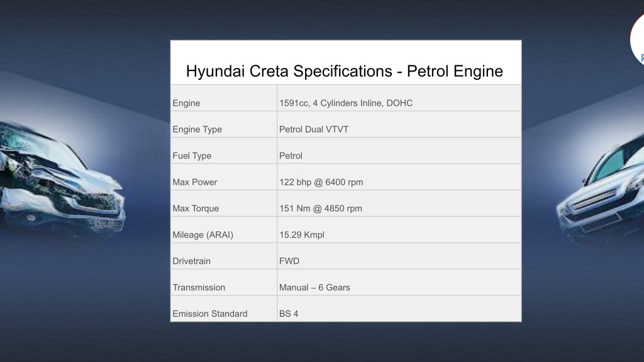This screenshot has height=362, width=644.
Task: Select the 15.29 Kmpl value
Action: tap(302, 235)
